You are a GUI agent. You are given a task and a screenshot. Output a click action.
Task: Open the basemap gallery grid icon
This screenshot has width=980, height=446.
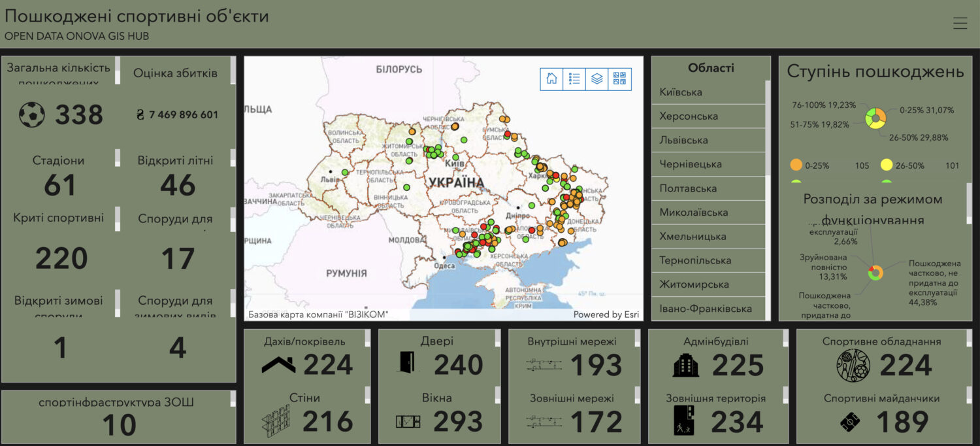[619, 79]
